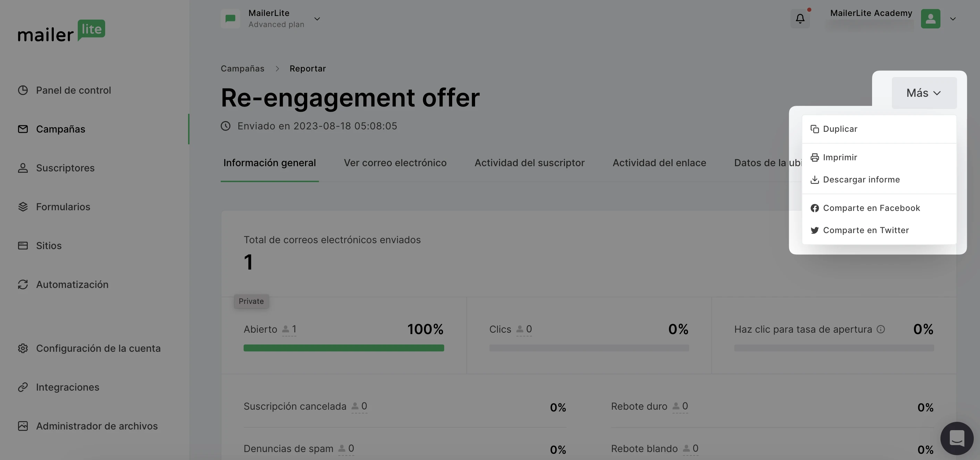Click the Automatización refresh icon
Viewport: 980px width, 460px height.
pyautogui.click(x=23, y=284)
